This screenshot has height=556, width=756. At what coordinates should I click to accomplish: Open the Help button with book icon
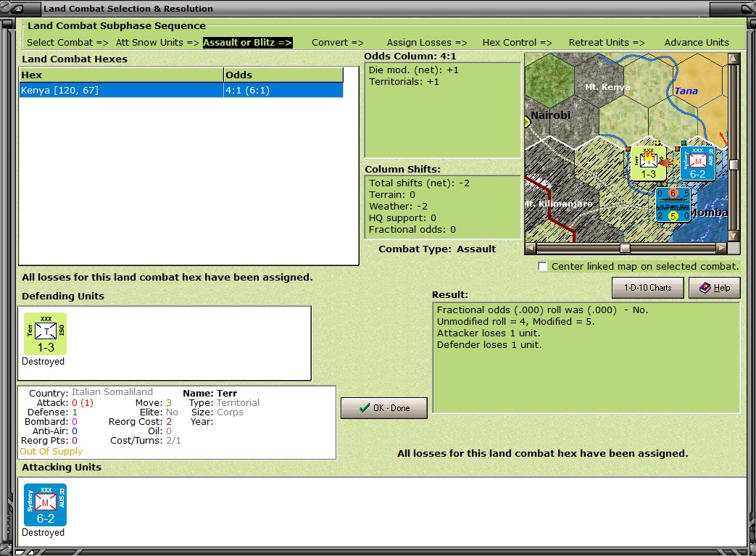click(x=715, y=288)
